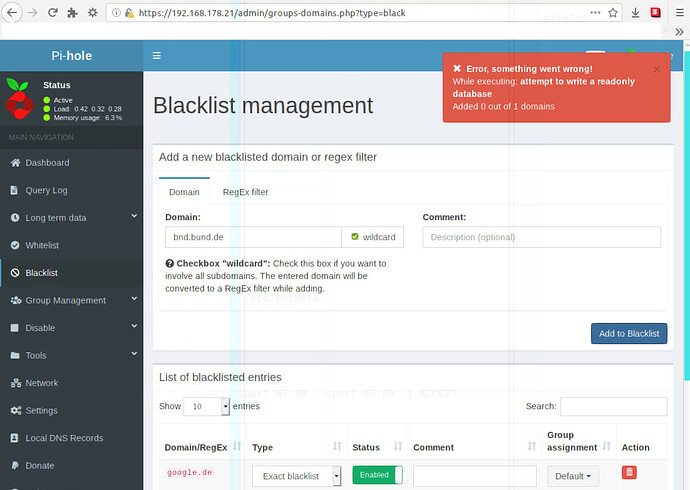Toggle the Enabled status switch for google.de
This screenshot has width=690, height=490.
(377, 476)
